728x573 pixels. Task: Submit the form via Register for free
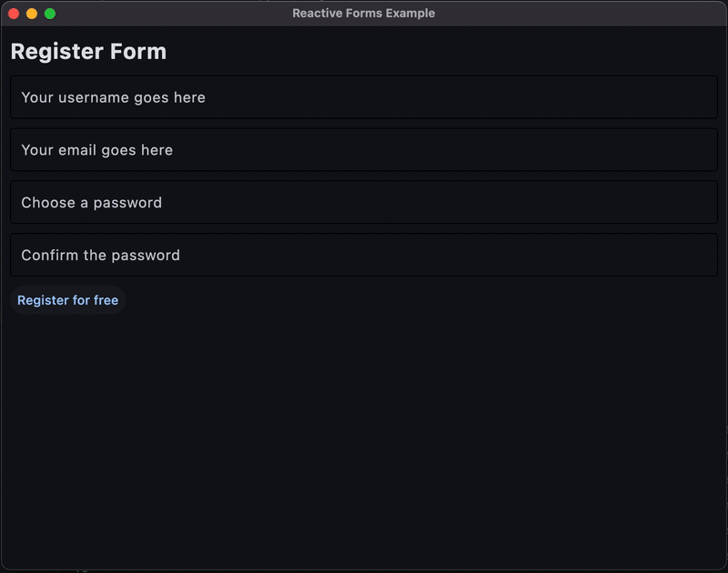pyautogui.click(x=67, y=300)
